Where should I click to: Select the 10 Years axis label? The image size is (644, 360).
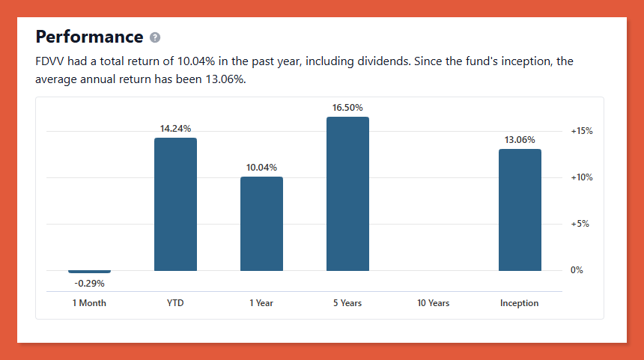434,303
